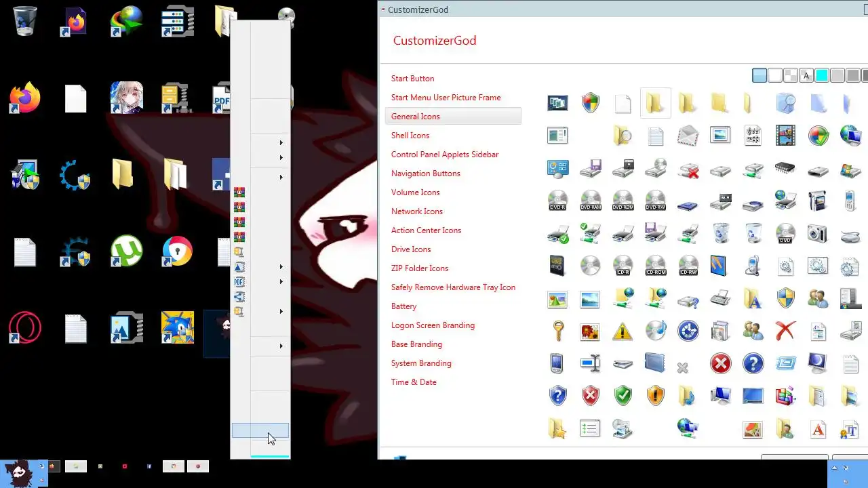Image resolution: width=868 pixels, height=488 pixels.
Task: Select the Time & Date category
Action: tap(414, 382)
